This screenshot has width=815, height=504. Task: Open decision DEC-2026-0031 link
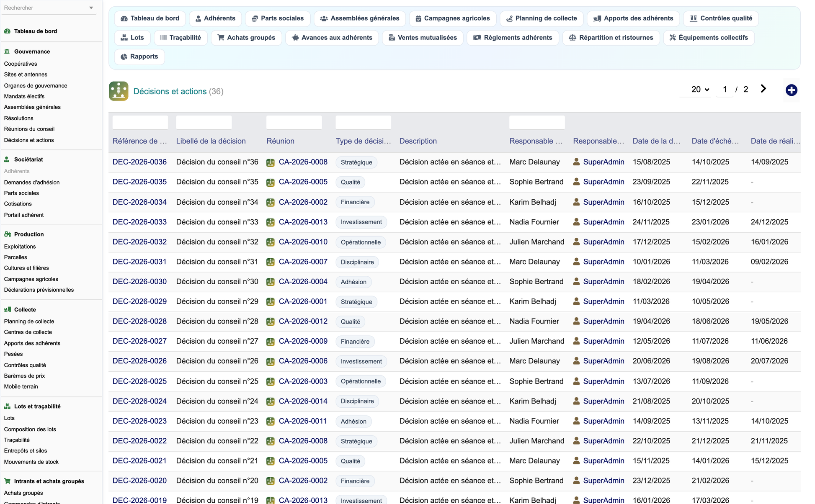139,262
